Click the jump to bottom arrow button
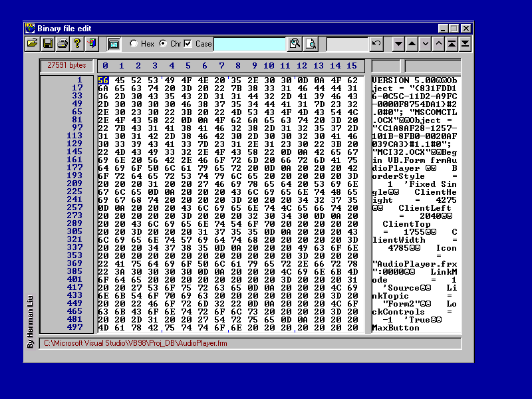This screenshot has height=399, width=532. tap(465, 44)
